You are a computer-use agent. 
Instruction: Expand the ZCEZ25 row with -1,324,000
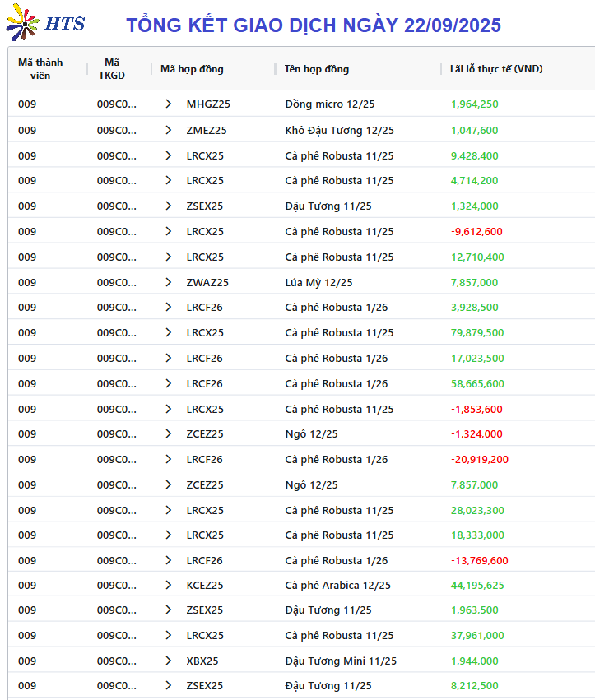[169, 434]
